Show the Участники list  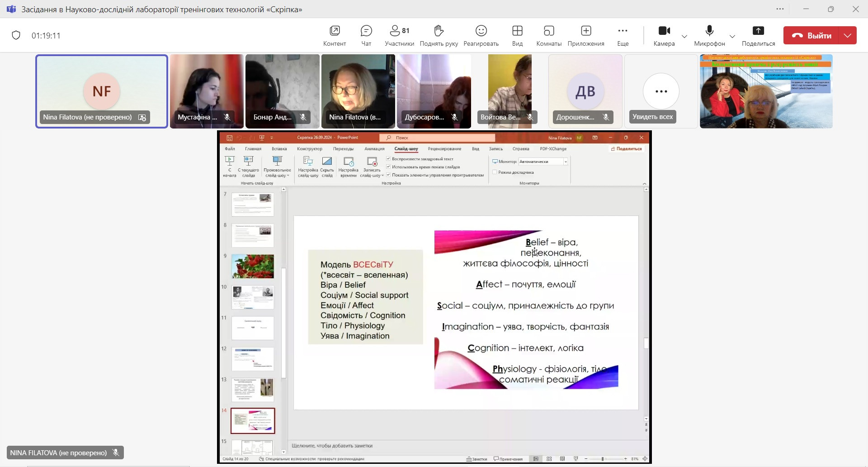click(x=399, y=35)
